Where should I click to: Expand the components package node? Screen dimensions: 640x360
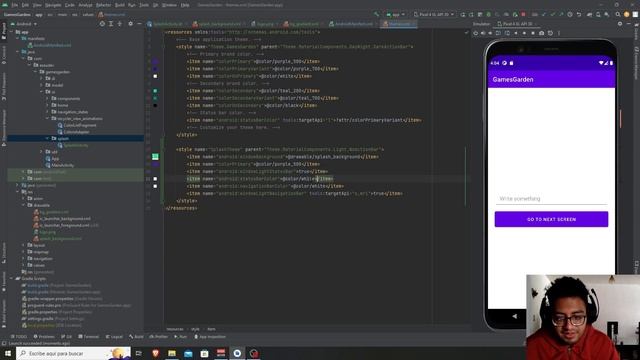(47, 98)
